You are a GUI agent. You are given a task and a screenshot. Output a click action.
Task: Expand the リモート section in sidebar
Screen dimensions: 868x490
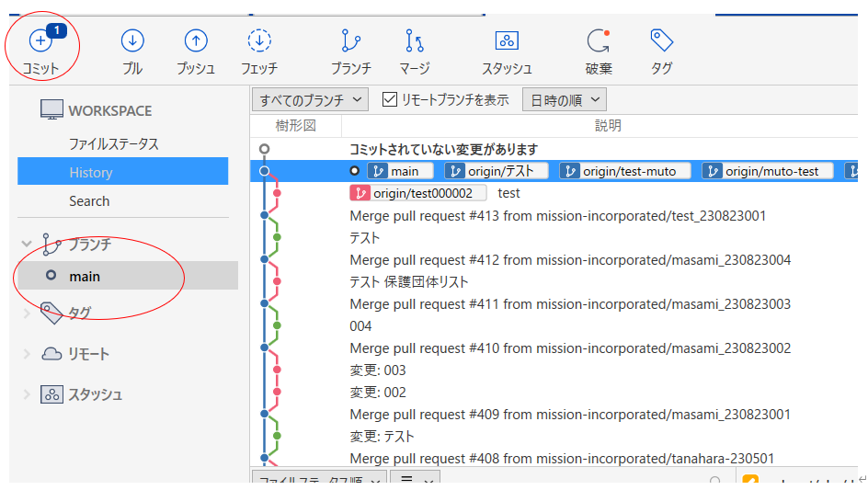27,354
